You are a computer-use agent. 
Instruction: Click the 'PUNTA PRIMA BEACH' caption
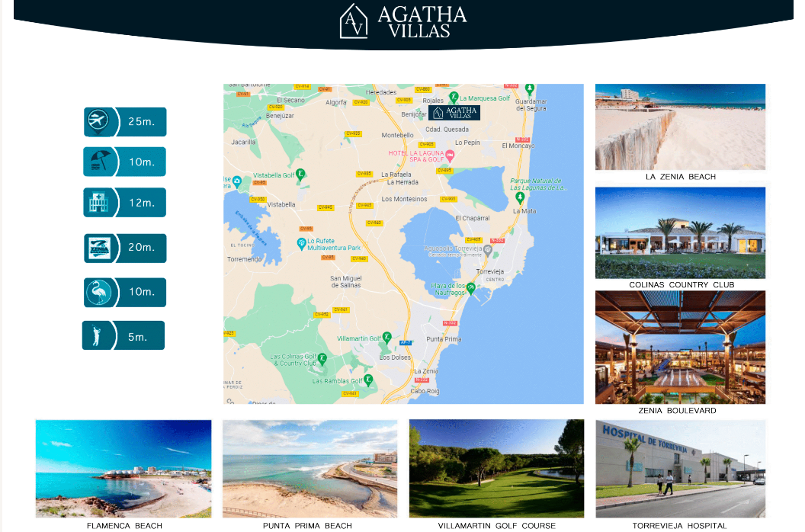click(x=307, y=526)
